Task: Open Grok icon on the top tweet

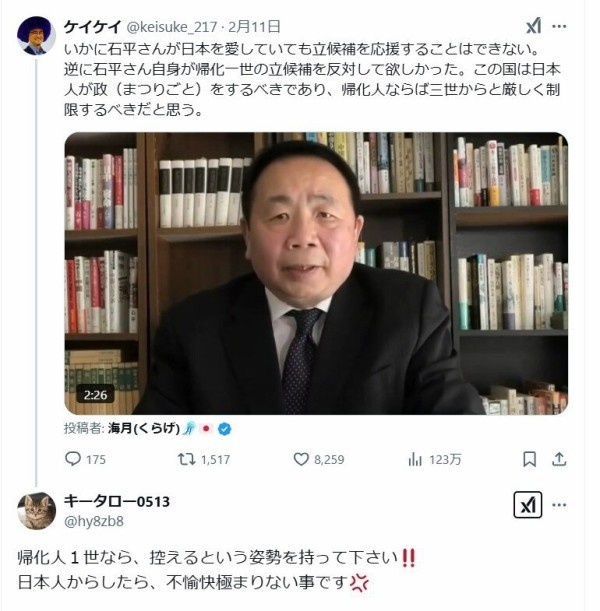Action: [533, 26]
